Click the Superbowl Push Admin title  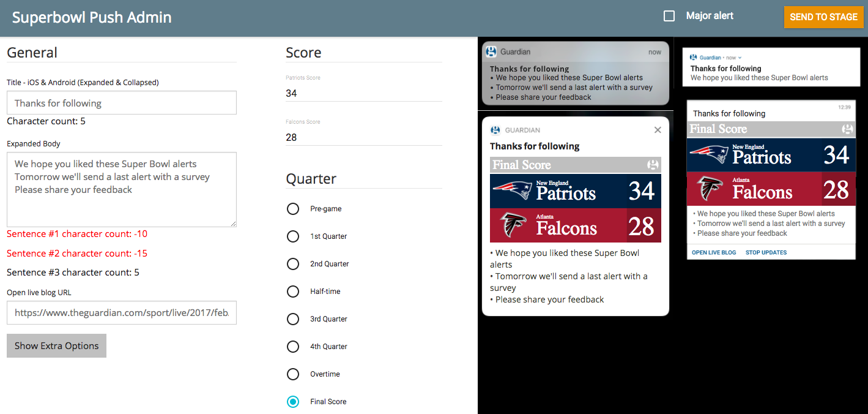[x=92, y=17]
